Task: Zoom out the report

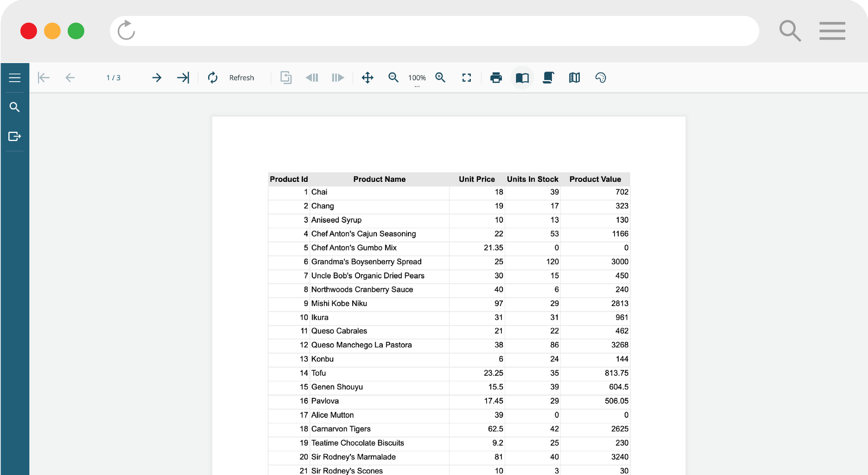Action: pos(393,77)
